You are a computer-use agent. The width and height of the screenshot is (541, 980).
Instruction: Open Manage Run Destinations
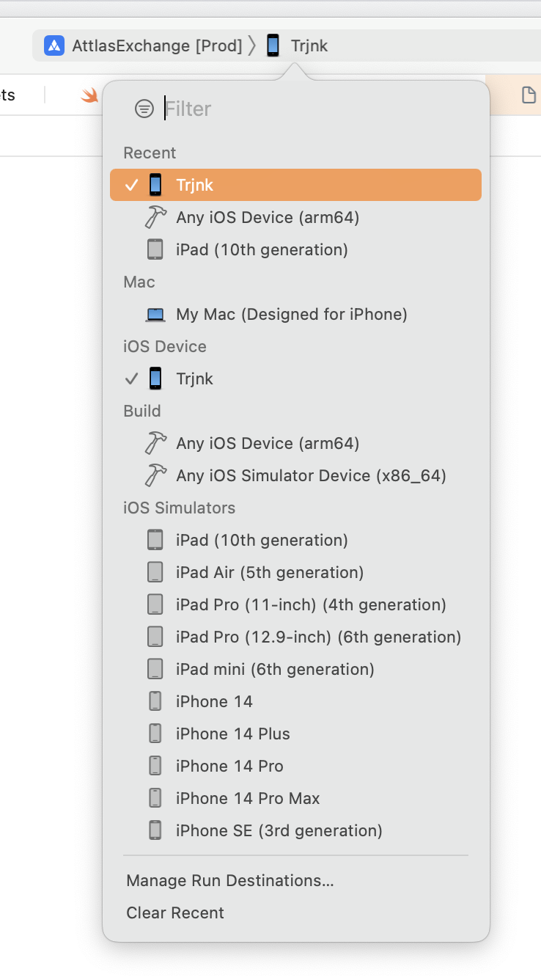click(x=230, y=880)
